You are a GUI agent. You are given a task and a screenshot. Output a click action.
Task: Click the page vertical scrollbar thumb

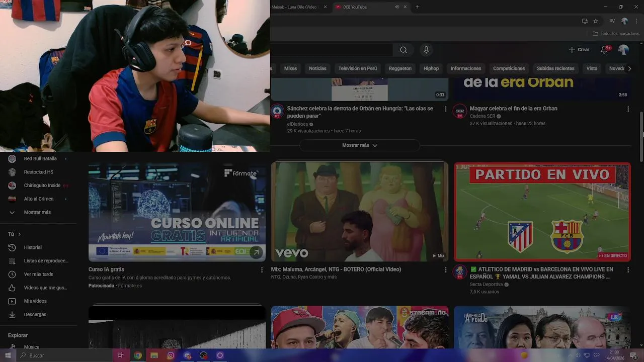point(641,136)
